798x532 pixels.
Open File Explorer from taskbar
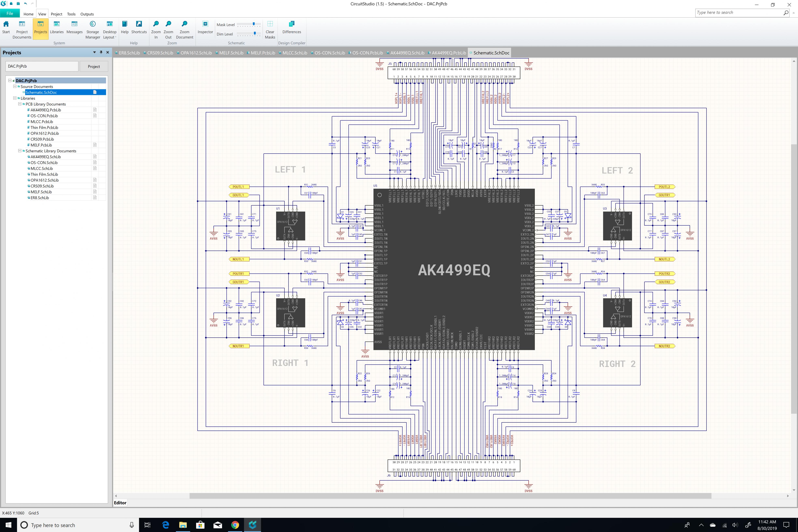pyautogui.click(x=183, y=525)
